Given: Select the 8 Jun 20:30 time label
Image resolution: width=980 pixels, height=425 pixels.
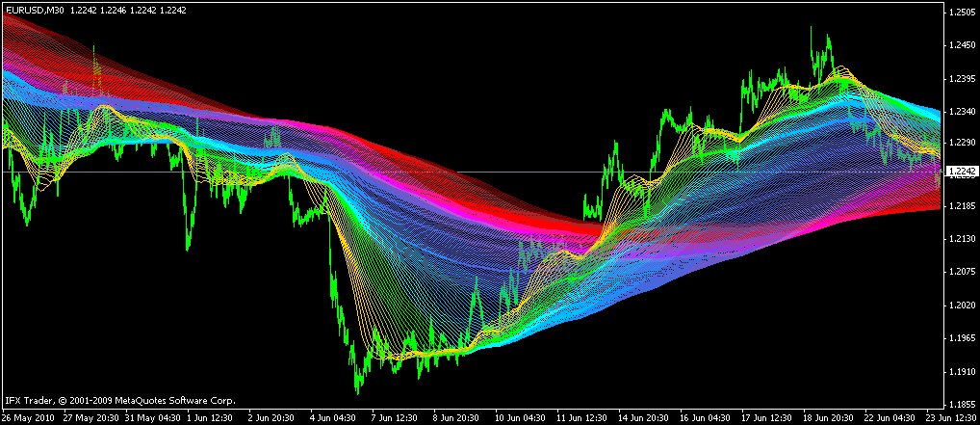Looking at the screenshot, I should click(x=455, y=417).
